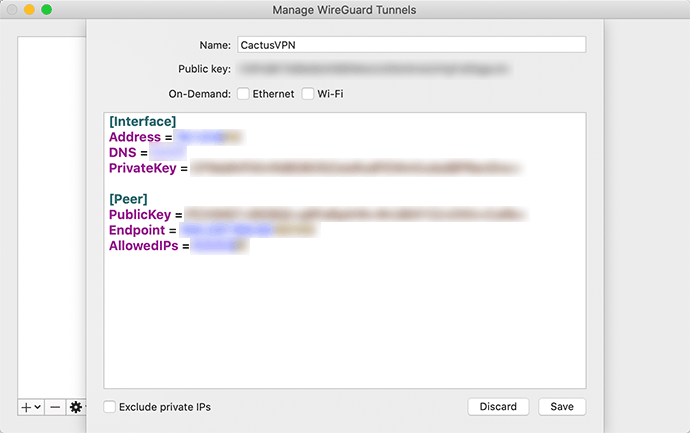Click the Endpoint line in the config
This screenshot has width=690, height=433.
point(213,230)
